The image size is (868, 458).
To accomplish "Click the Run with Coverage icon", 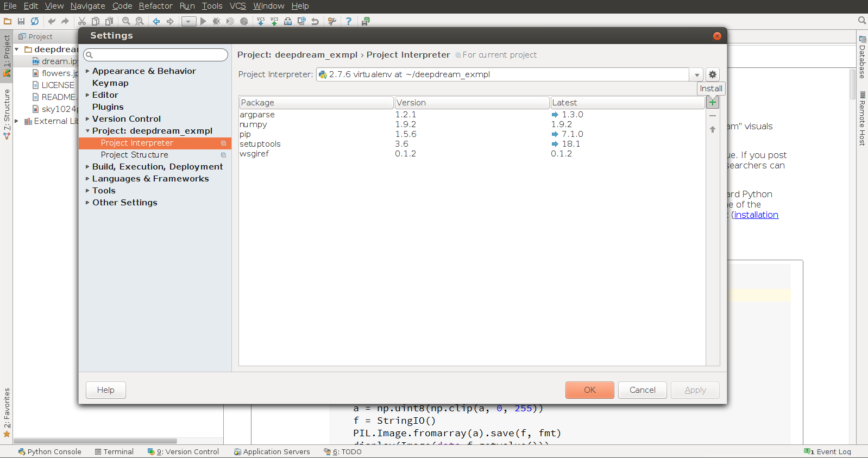I will [x=230, y=21].
